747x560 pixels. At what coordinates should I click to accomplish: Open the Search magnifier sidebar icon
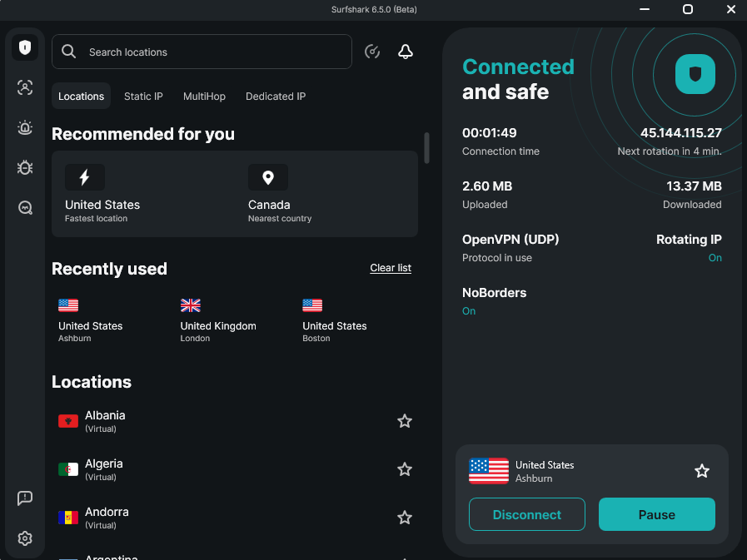click(25, 208)
